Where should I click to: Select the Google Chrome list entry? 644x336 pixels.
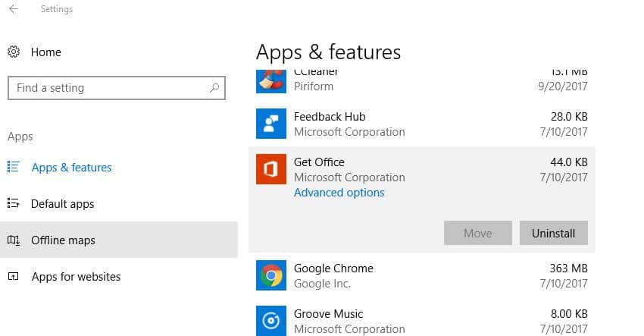pos(421,275)
